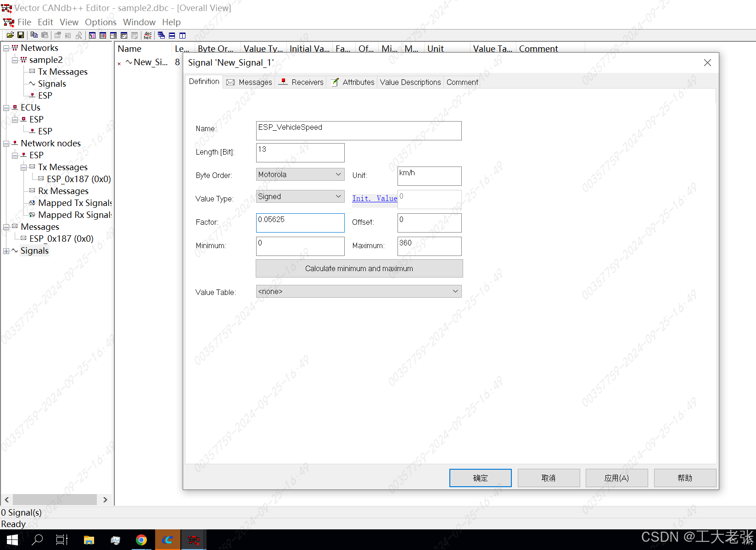Click the greyed edit-object toolbar icon
The image size is (756, 550).
coord(58,35)
